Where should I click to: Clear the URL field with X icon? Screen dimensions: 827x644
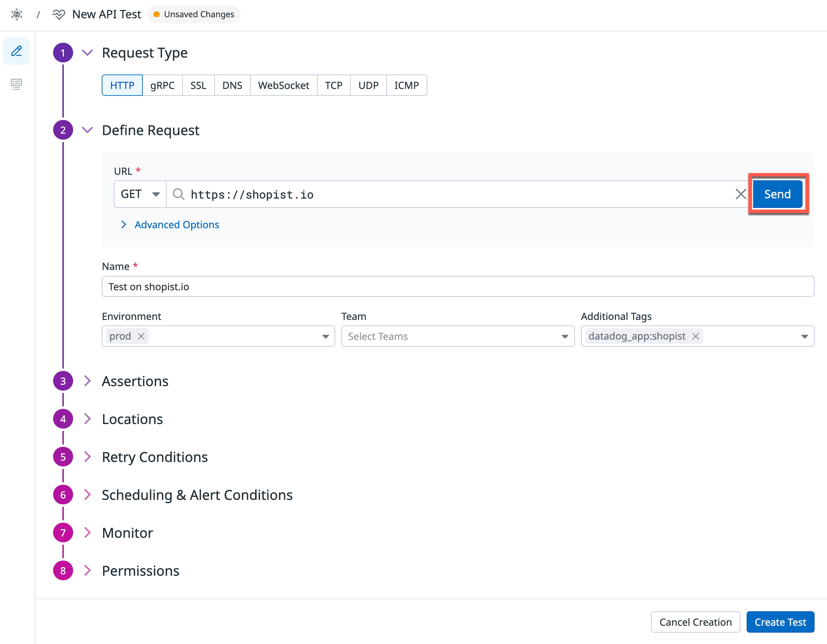coord(740,194)
